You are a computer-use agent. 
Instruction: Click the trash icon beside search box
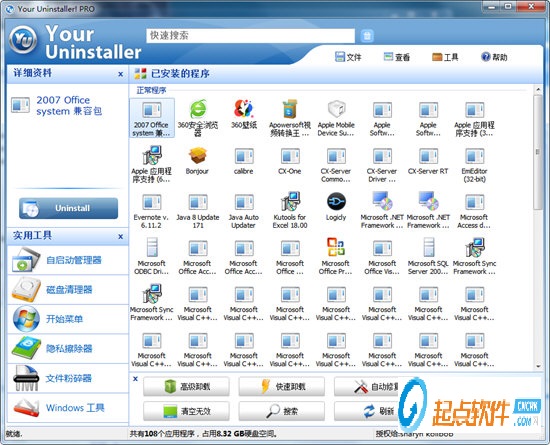pyautogui.click(x=367, y=36)
